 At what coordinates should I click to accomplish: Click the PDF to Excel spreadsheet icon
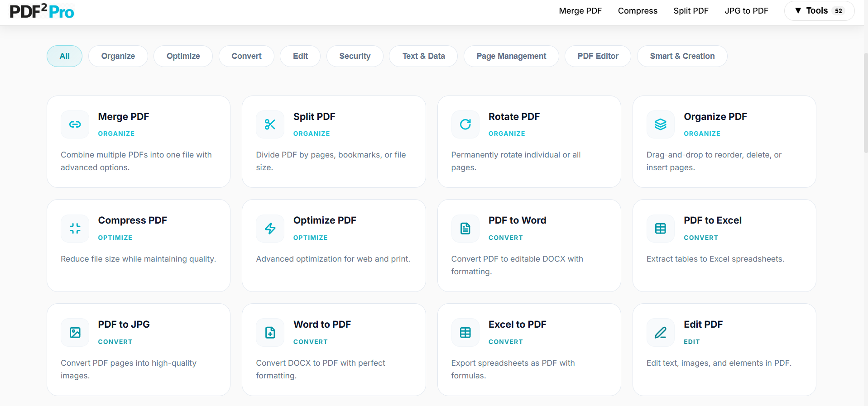tap(660, 229)
